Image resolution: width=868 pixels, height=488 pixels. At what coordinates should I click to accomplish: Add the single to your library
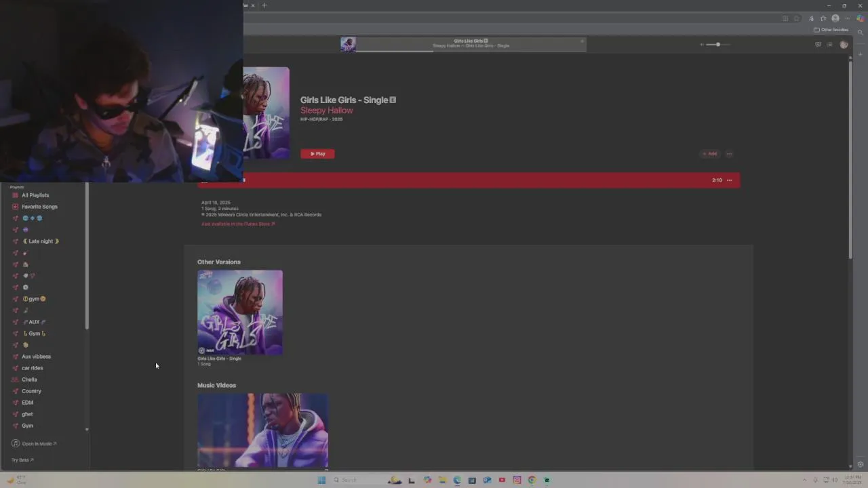point(709,154)
